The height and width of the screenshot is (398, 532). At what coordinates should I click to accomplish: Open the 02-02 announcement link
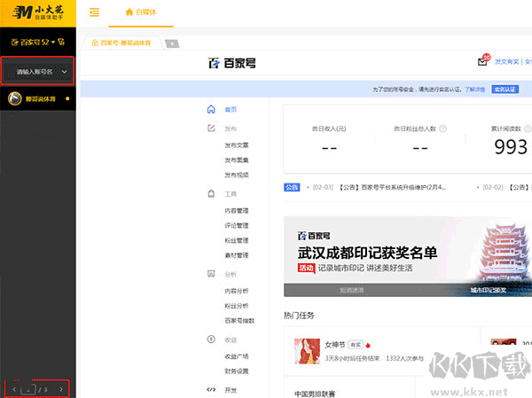point(505,187)
